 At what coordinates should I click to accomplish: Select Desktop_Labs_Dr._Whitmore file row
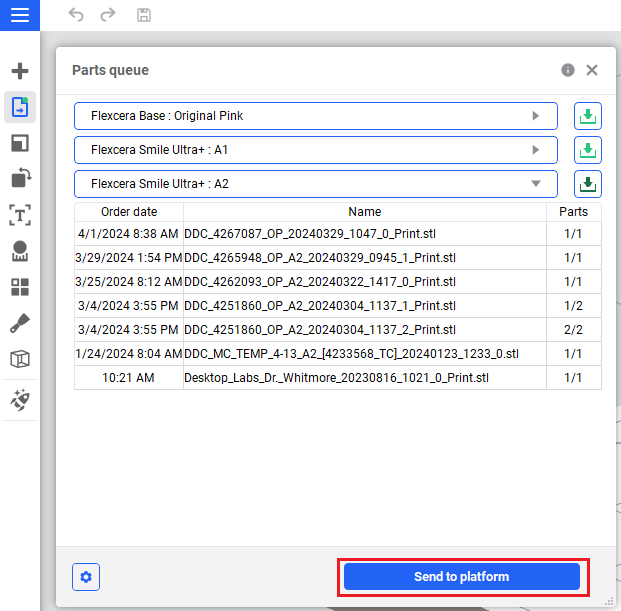(338, 378)
